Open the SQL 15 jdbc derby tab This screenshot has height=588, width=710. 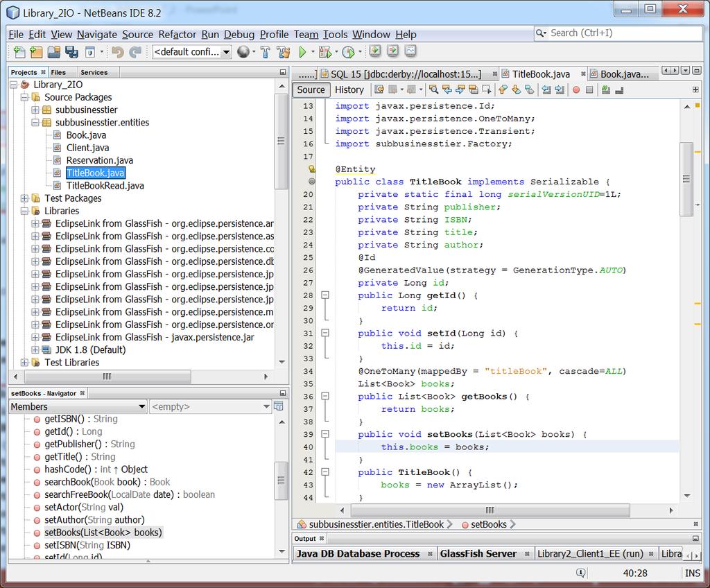click(x=406, y=74)
